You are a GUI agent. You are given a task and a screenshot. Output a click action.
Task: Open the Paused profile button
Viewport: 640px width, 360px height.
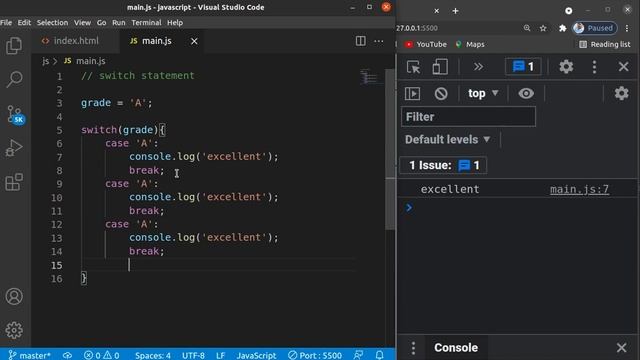tap(595, 28)
